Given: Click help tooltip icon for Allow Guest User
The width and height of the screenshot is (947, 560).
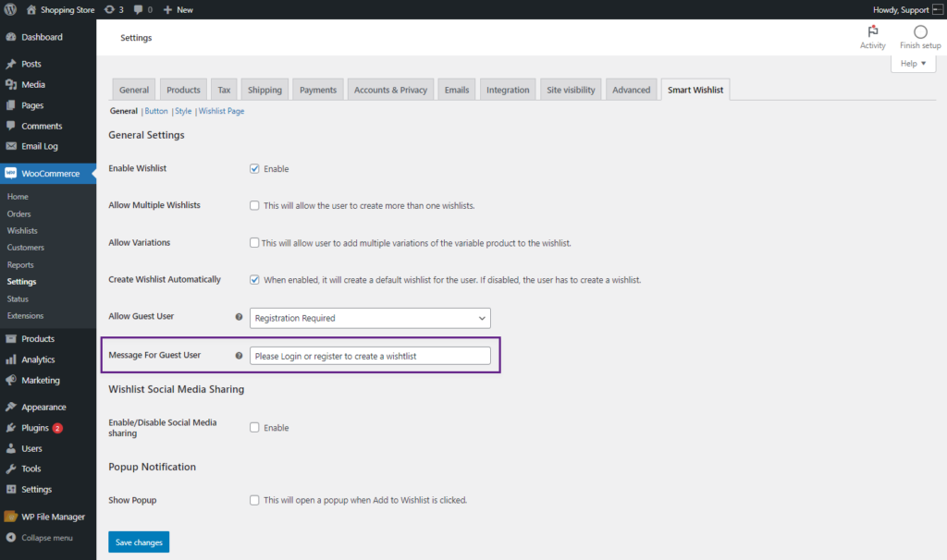Looking at the screenshot, I should coord(240,317).
